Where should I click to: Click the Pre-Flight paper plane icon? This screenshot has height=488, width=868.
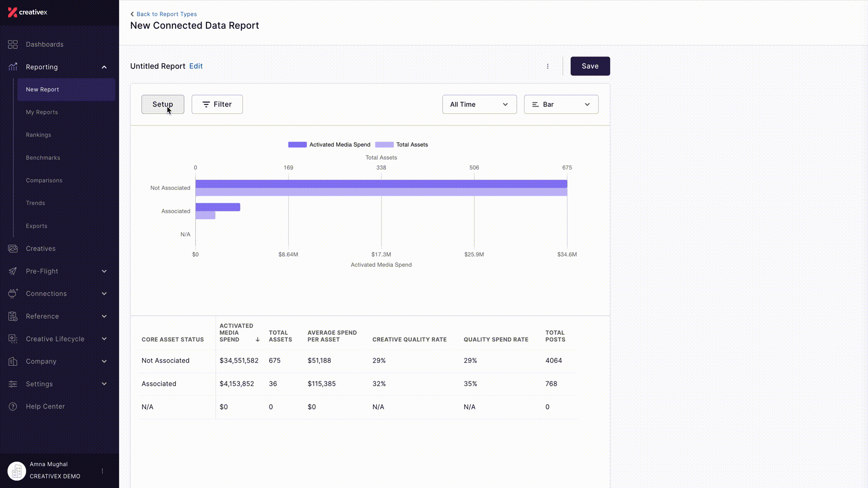click(13, 271)
